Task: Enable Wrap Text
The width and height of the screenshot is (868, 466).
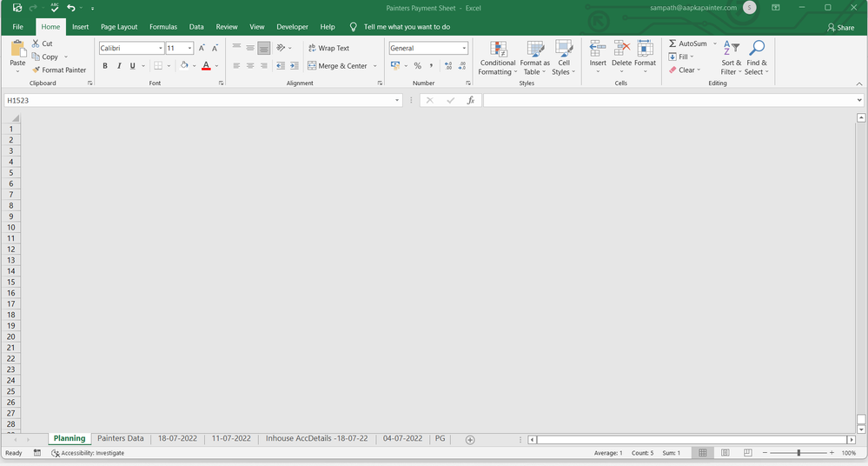Action: (328, 48)
